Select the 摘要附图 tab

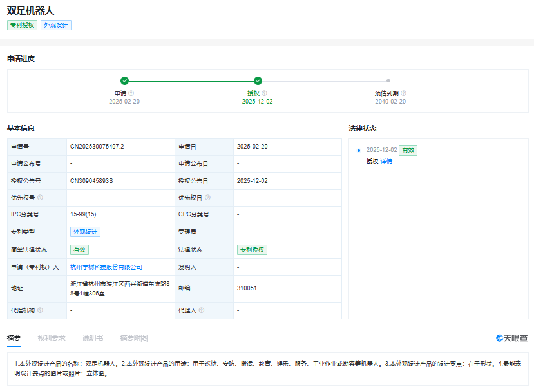coord(133,338)
